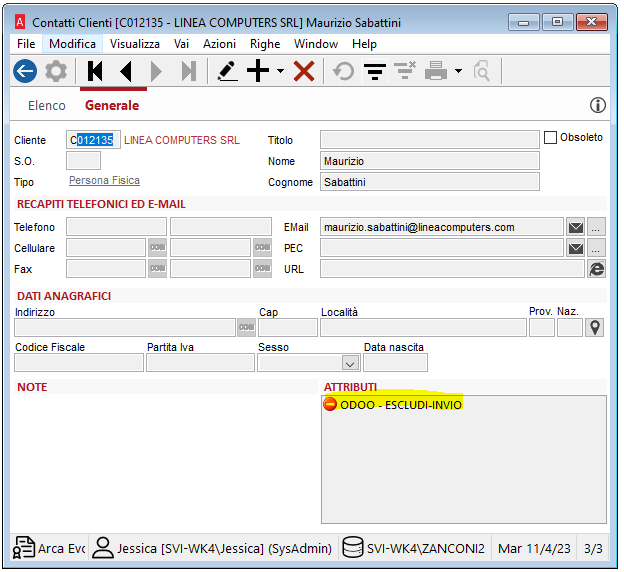The height and width of the screenshot is (572, 624).
Task: Switch to the Elenco tab
Action: (47, 105)
